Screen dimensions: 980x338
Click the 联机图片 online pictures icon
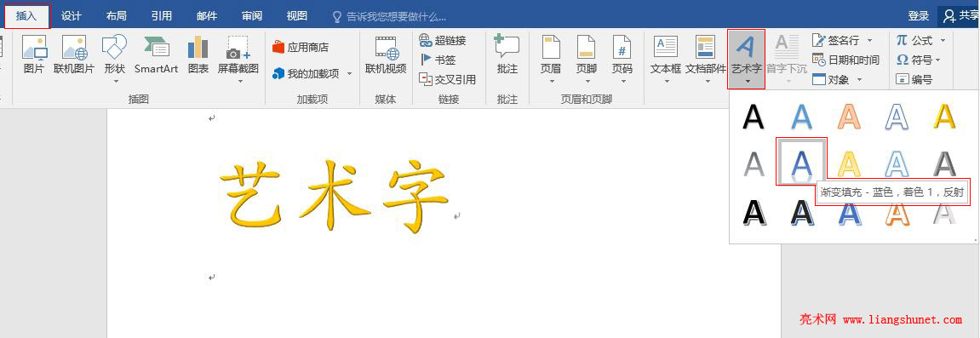point(74,48)
